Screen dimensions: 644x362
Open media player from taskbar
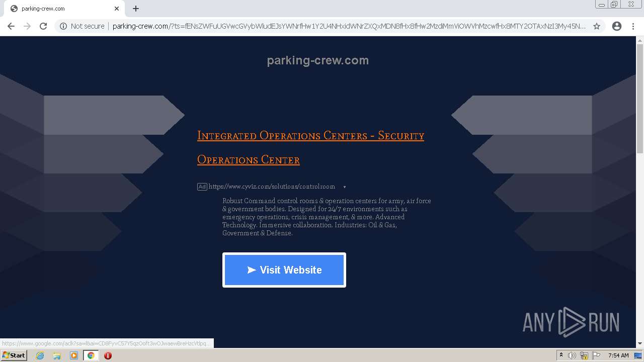click(74, 355)
